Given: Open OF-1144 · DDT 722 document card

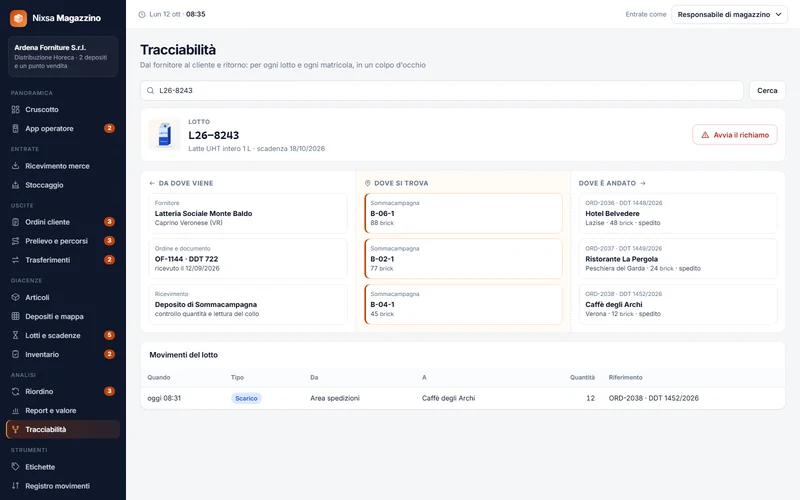Looking at the screenshot, I should coord(248,259).
